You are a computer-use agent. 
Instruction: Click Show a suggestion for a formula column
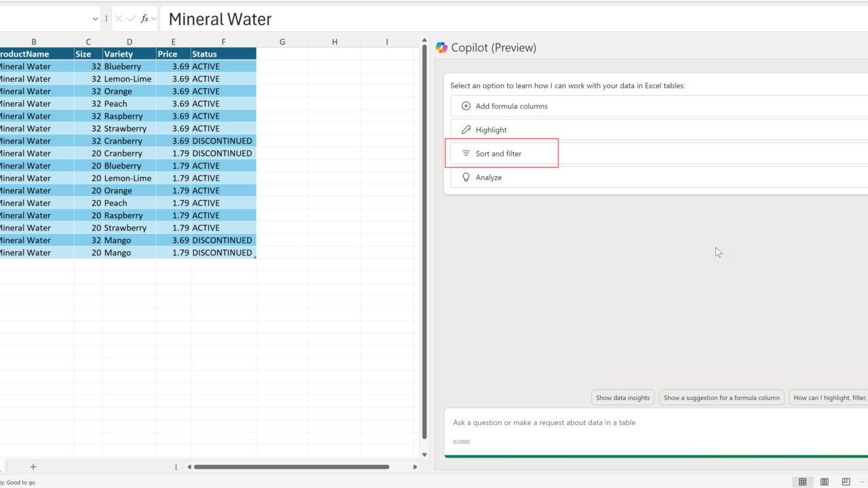722,398
